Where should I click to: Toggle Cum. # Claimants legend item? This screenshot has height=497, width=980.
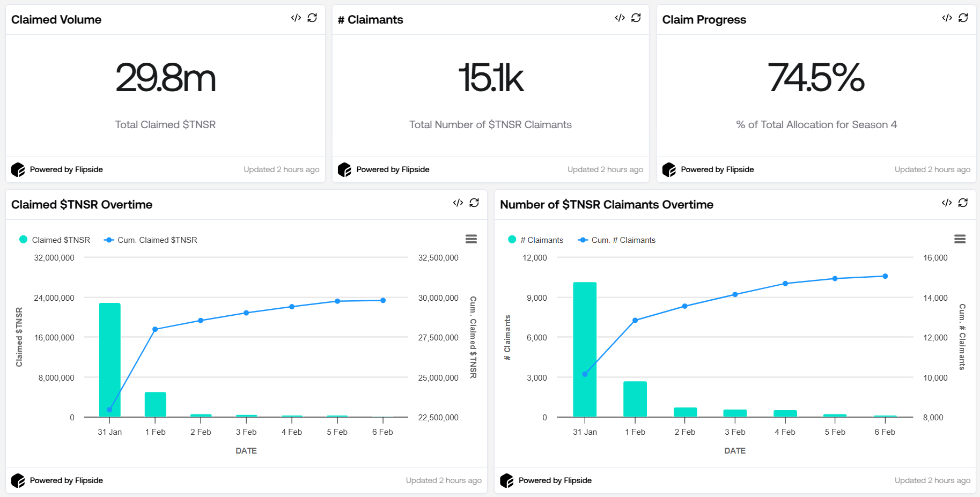tap(617, 240)
